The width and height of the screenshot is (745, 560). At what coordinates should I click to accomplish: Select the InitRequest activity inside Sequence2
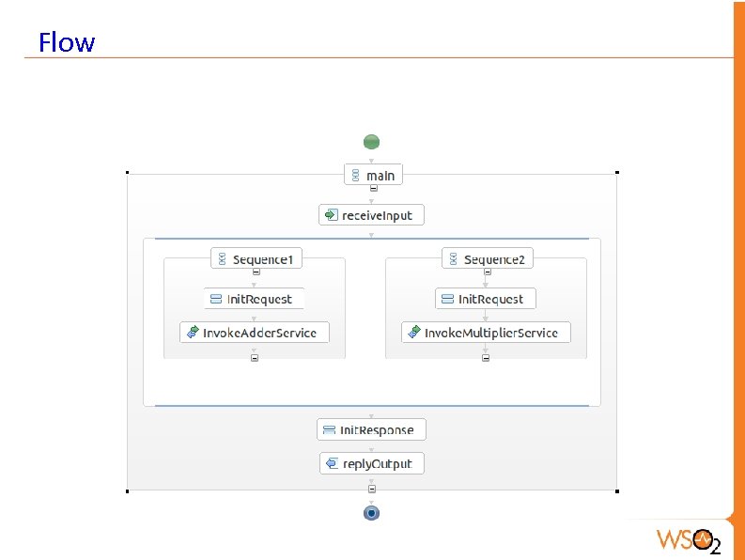pos(485,299)
